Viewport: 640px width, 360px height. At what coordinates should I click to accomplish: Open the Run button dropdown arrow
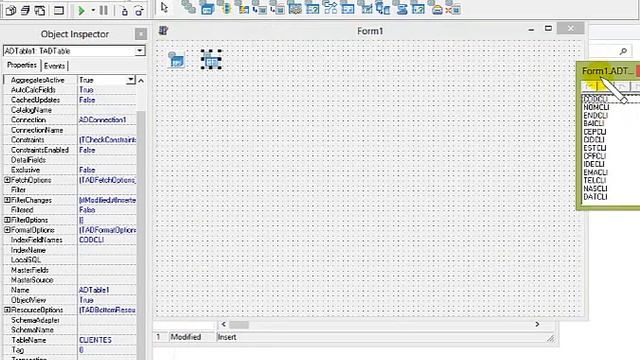point(93,10)
